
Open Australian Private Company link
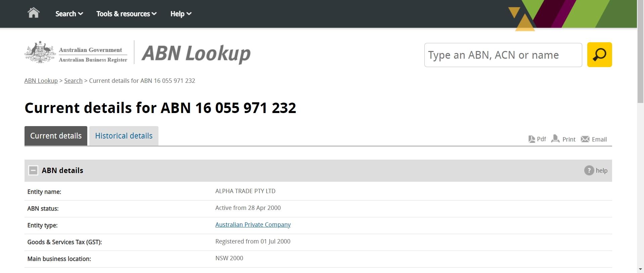(253, 225)
